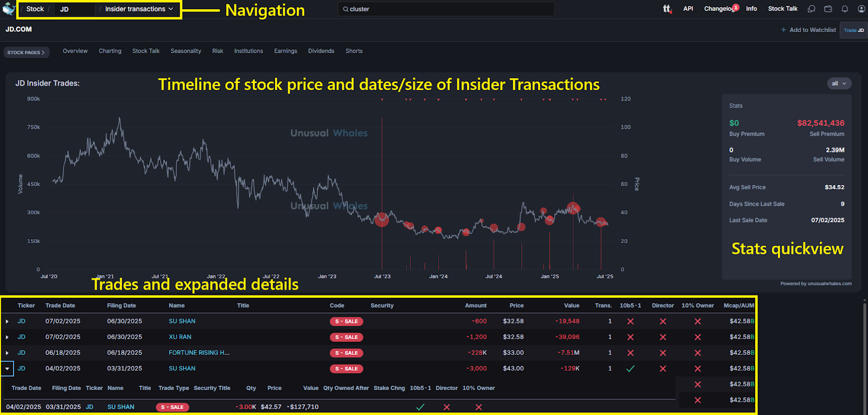Image resolution: width=868 pixels, height=415 pixels.
Task: Expand the XU RAN trade row
Action: pos(7,337)
